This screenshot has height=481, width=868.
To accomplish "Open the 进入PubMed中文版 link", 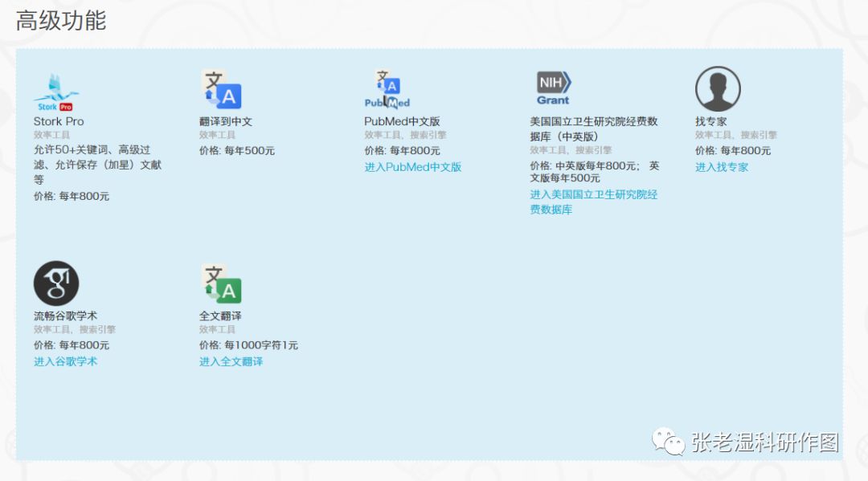I will point(413,167).
